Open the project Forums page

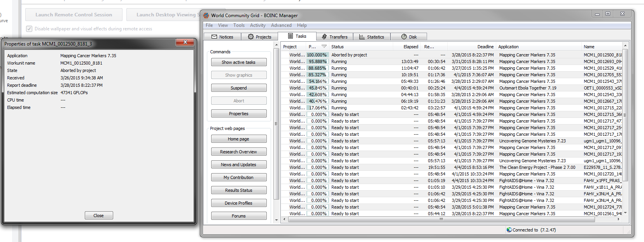click(239, 216)
